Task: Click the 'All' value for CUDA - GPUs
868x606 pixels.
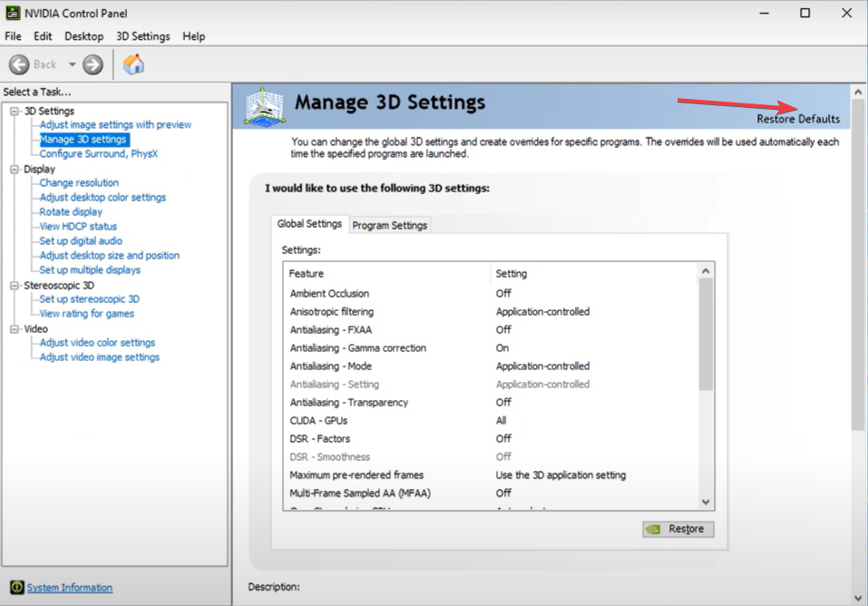Action: (x=501, y=421)
